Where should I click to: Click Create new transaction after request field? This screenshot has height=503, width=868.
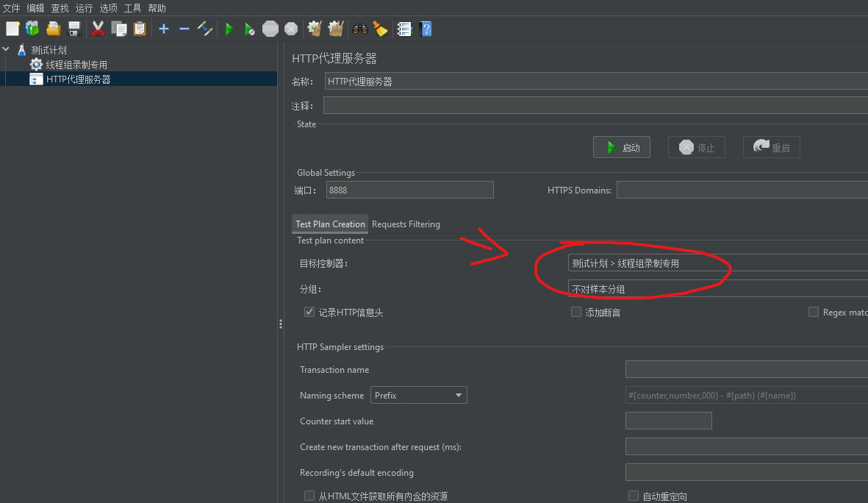[x=747, y=446]
